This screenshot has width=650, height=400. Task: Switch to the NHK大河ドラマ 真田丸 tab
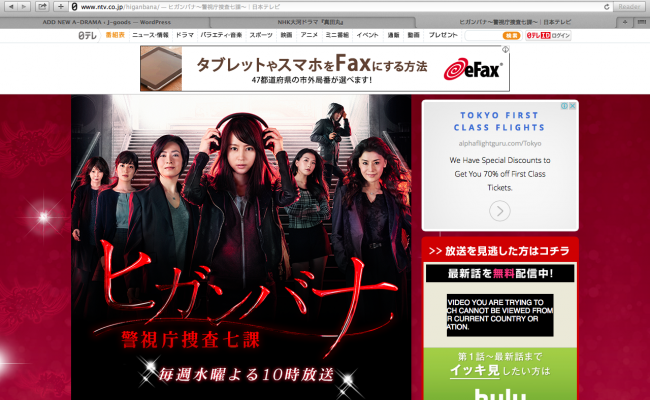tap(311, 22)
